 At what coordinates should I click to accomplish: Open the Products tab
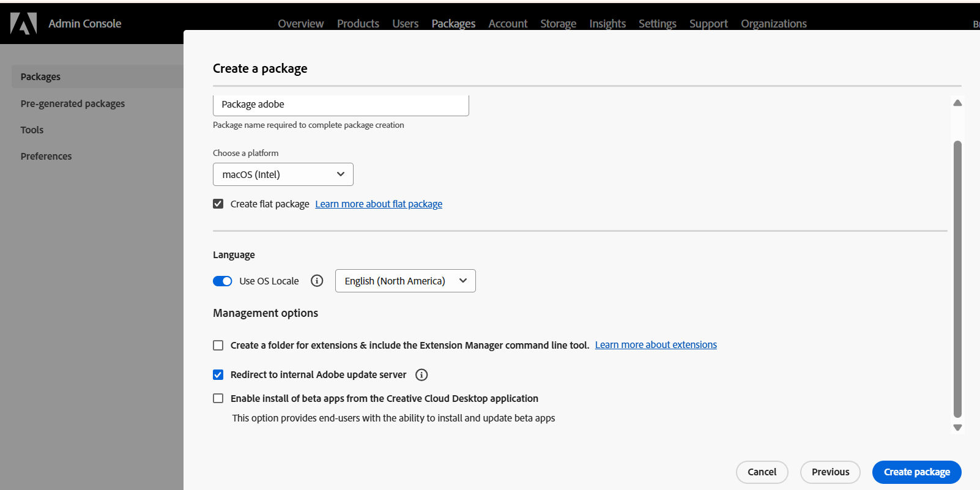pos(358,23)
